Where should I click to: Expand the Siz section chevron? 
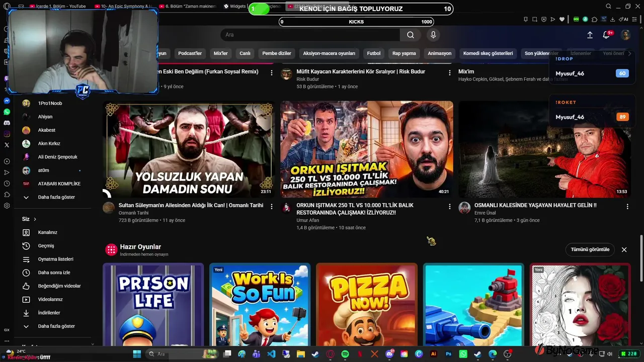click(35, 219)
